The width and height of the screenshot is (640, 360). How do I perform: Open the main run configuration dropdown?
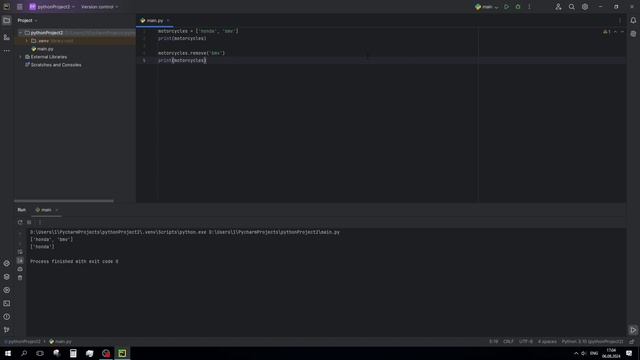(487, 7)
